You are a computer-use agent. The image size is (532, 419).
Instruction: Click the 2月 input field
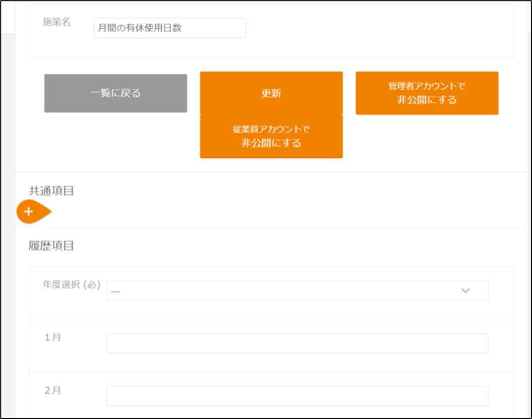click(x=297, y=396)
